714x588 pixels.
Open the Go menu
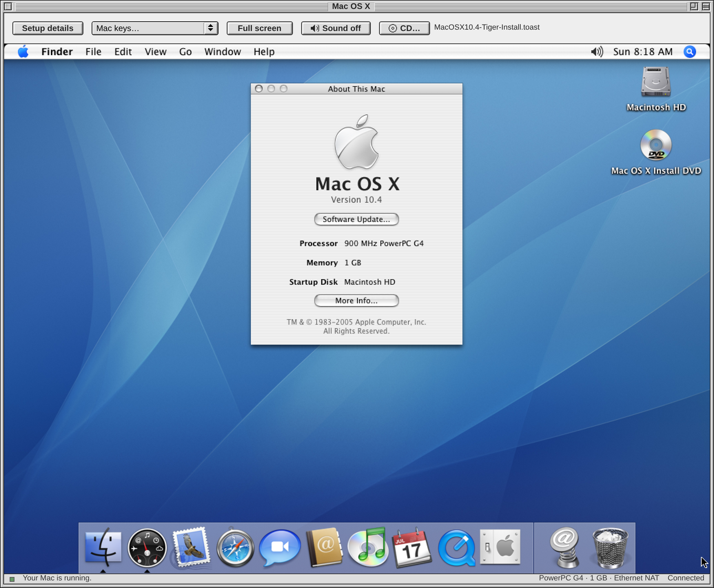[x=185, y=52]
